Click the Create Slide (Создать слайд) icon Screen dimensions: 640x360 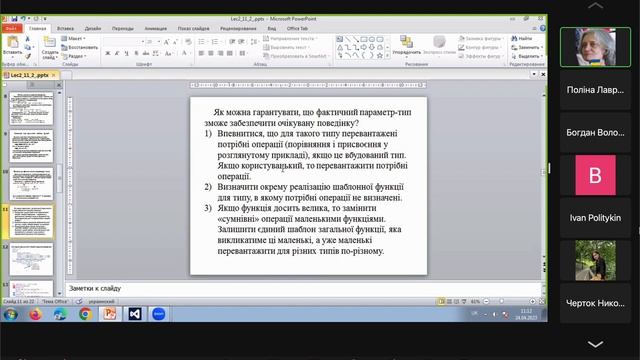click(x=49, y=42)
